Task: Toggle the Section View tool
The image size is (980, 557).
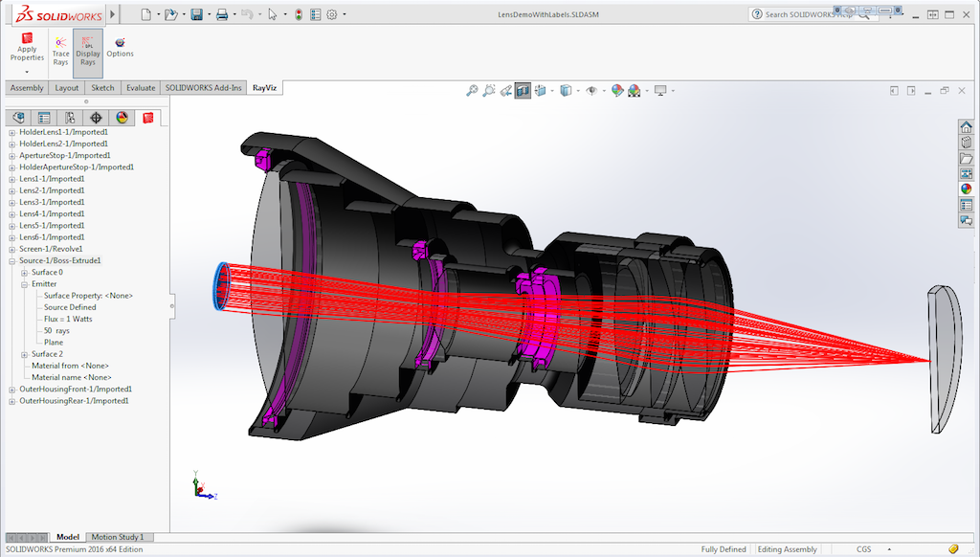Action: click(523, 91)
